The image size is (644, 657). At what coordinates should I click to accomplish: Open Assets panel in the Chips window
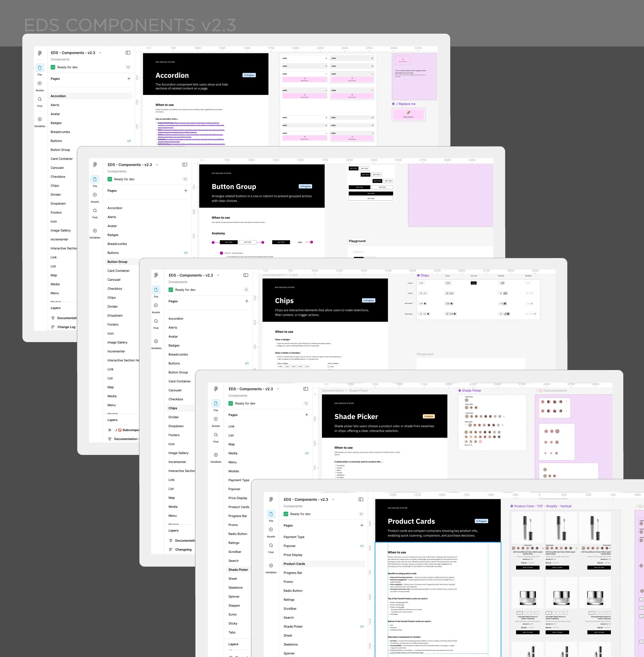click(x=156, y=305)
